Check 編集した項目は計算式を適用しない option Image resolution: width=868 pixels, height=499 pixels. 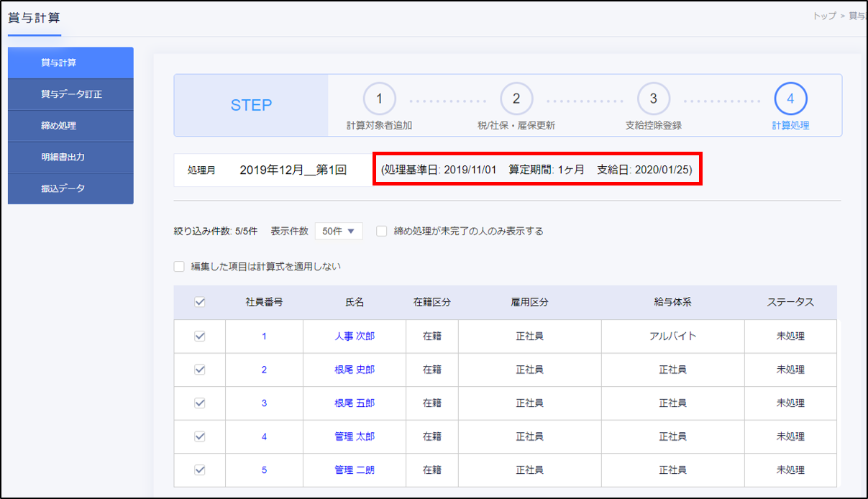[180, 267]
